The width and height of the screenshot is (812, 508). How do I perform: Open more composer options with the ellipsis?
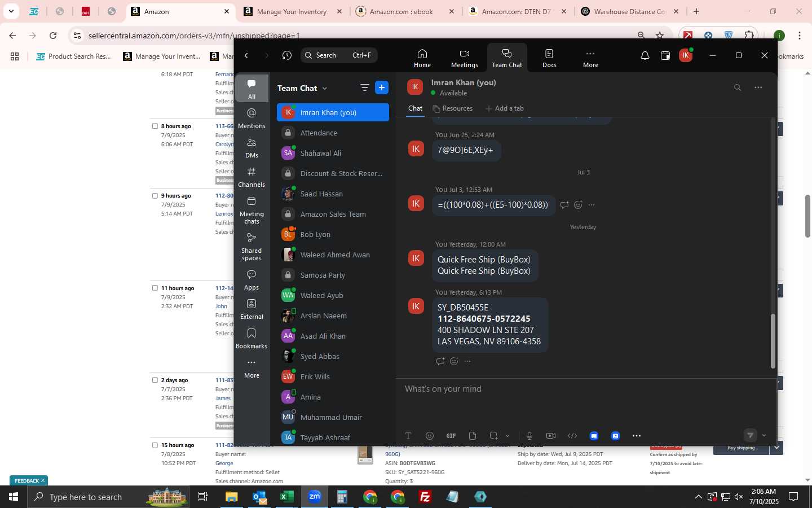637,436
